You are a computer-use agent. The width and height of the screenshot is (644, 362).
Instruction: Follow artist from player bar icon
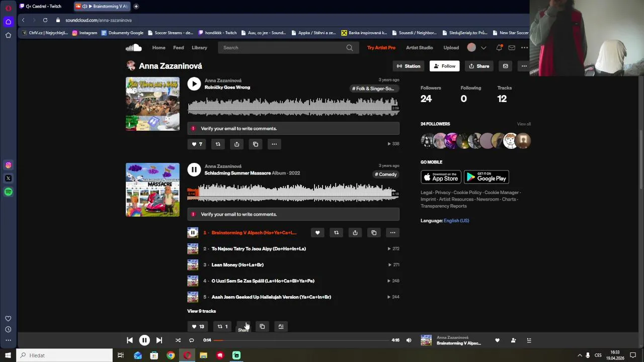[x=513, y=340]
